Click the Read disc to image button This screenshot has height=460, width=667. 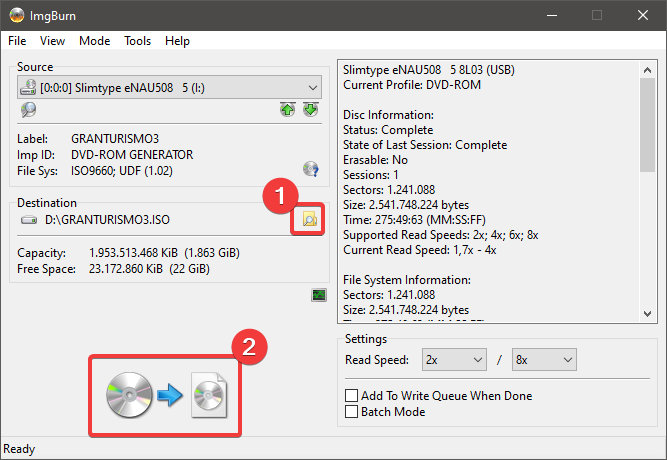point(168,394)
